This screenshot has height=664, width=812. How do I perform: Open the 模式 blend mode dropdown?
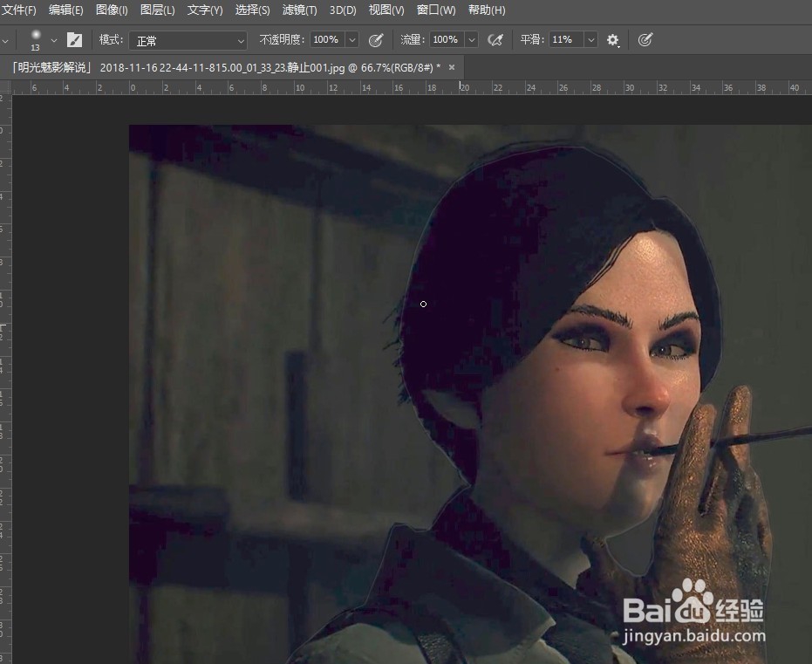click(x=188, y=40)
